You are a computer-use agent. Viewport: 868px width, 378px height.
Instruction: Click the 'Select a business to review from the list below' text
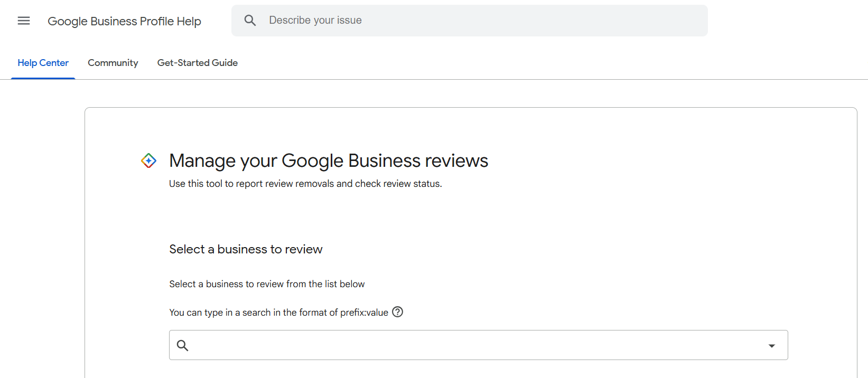(267, 284)
